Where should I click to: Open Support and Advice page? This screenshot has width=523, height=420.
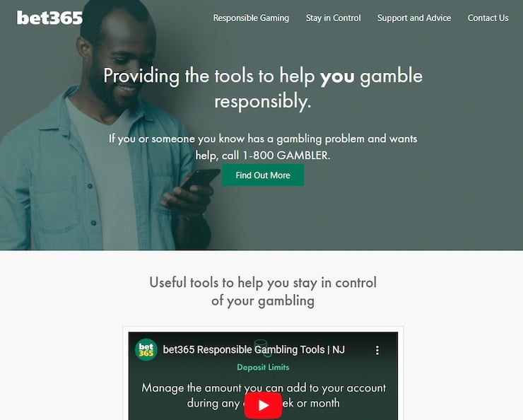click(414, 18)
